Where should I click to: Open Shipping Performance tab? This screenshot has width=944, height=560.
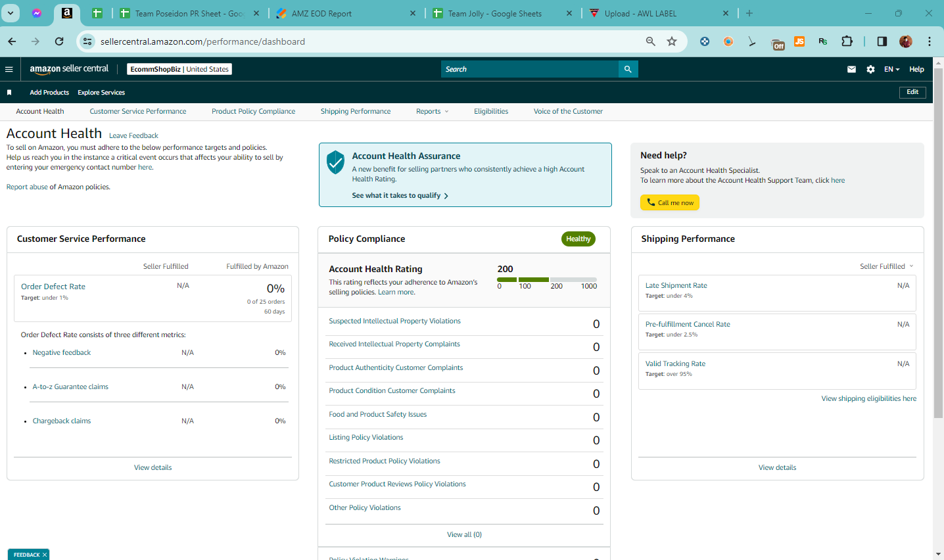356,112
